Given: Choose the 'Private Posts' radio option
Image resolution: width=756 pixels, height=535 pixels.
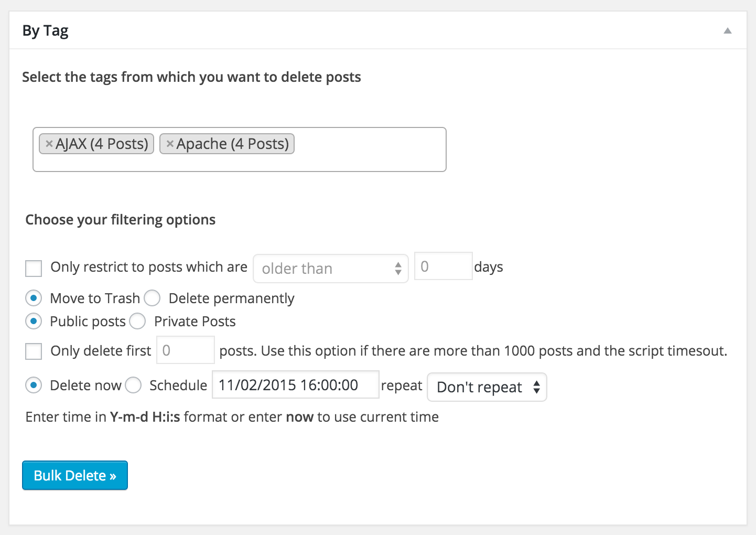Looking at the screenshot, I should (137, 321).
